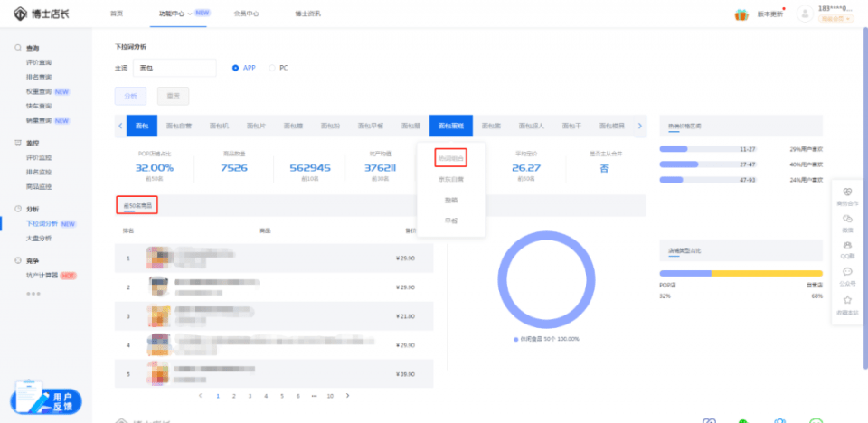Select the PC radio button
Image resolution: width=868 pixels, height=423 pixels.
pos(272,68)
